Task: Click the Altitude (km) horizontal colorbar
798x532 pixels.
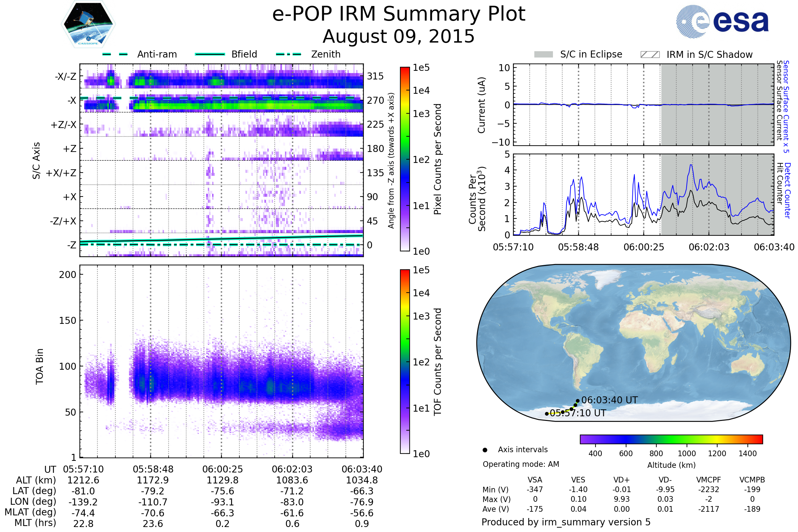Action: click(x=671, y=439)
